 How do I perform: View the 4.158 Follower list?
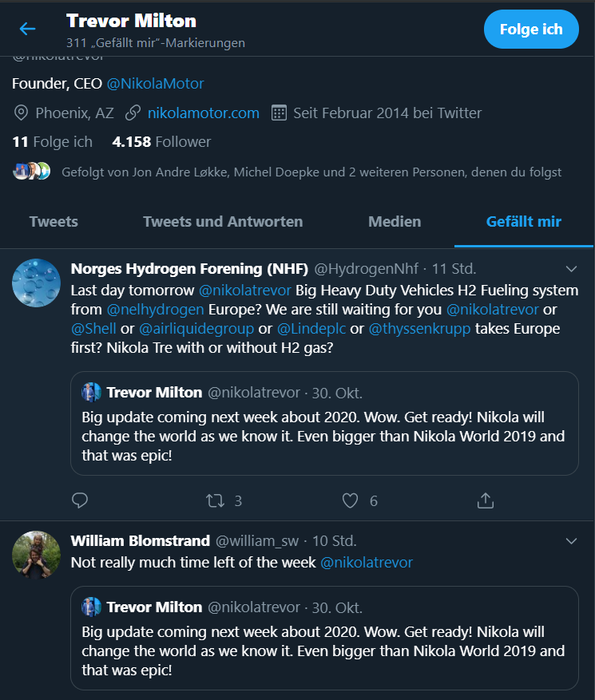[161, 142]
